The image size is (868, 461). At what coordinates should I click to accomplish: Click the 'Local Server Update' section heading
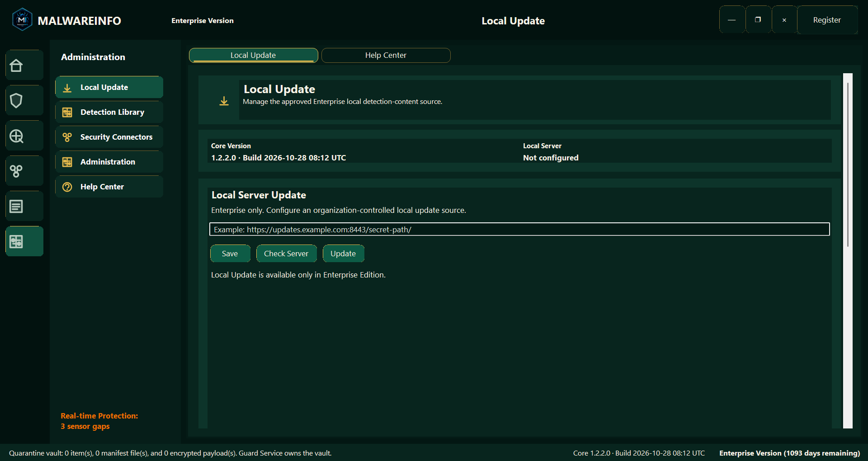259,195
